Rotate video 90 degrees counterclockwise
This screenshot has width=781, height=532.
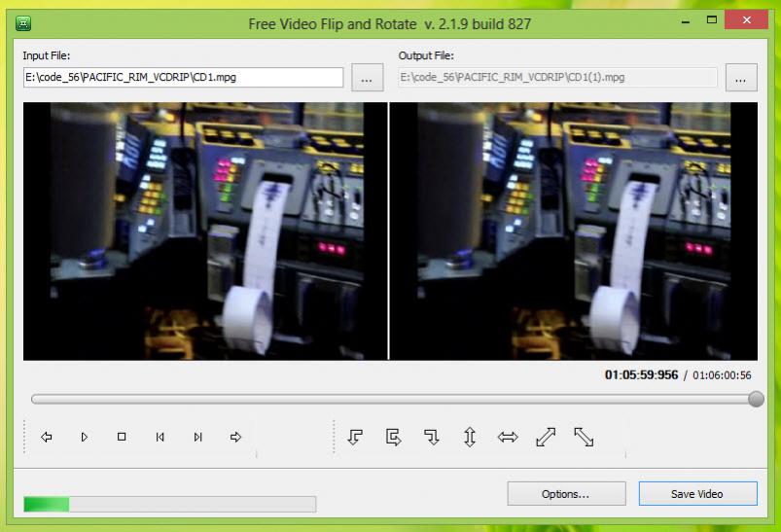pos(355,438)
